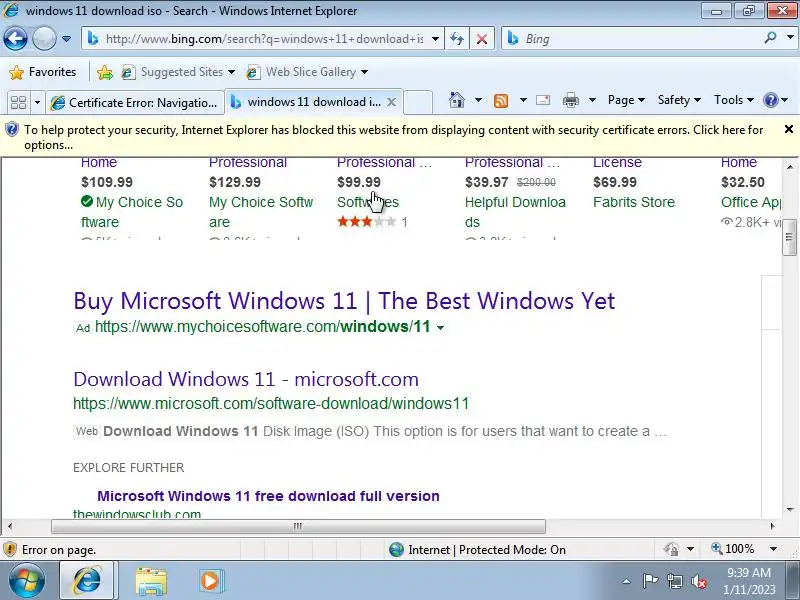This screenshot has width=800, height=600.
Task: Click the Help question mark icon
Action: (770, 100)
